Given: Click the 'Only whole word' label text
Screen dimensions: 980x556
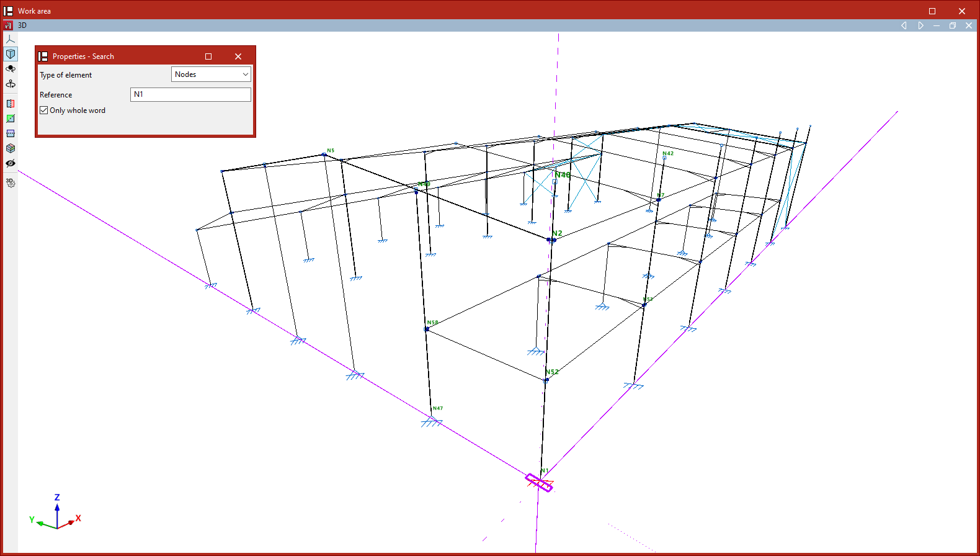Looking at the screenshot, I should click(x=78, y=110).
